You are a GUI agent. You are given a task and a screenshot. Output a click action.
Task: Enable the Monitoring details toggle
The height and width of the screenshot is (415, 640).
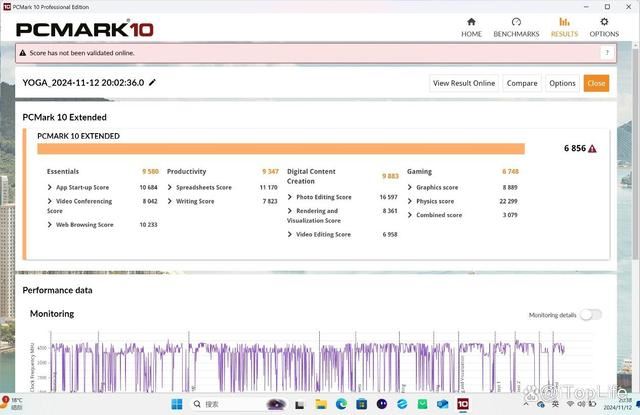(591, 315)
